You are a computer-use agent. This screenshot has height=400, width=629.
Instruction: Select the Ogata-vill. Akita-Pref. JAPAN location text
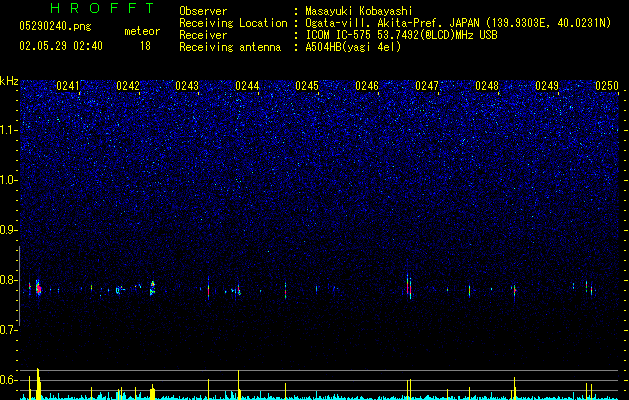[x=458, y=23]
